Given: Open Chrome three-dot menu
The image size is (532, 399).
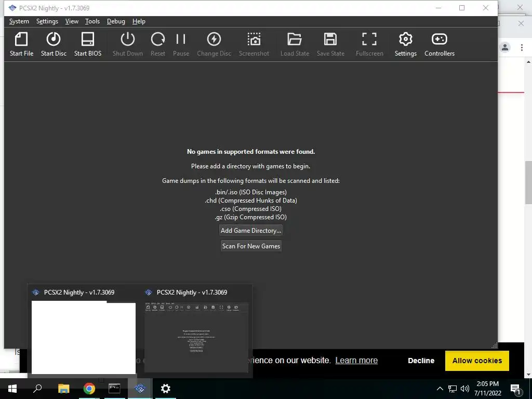Looking at the screenshot, I should tap(522, 47).
